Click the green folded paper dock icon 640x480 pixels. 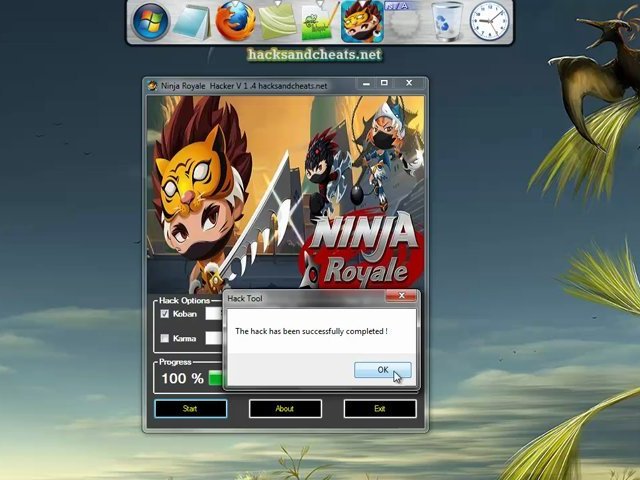coord(276,21)
